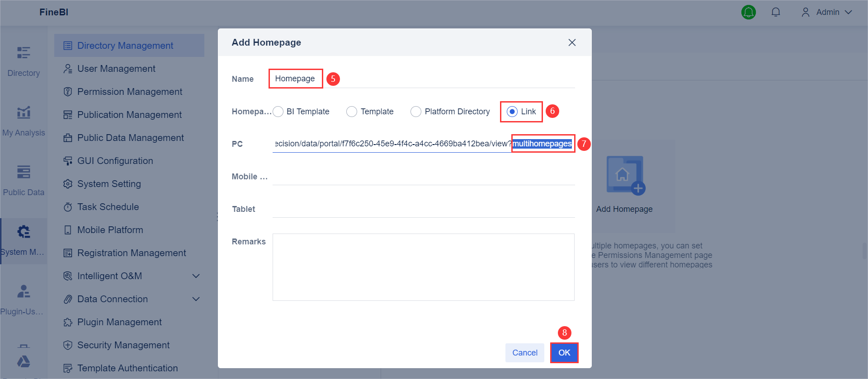Open the Admin user dropdown
The image size is (868, 379).
click(x=827, y=12)
